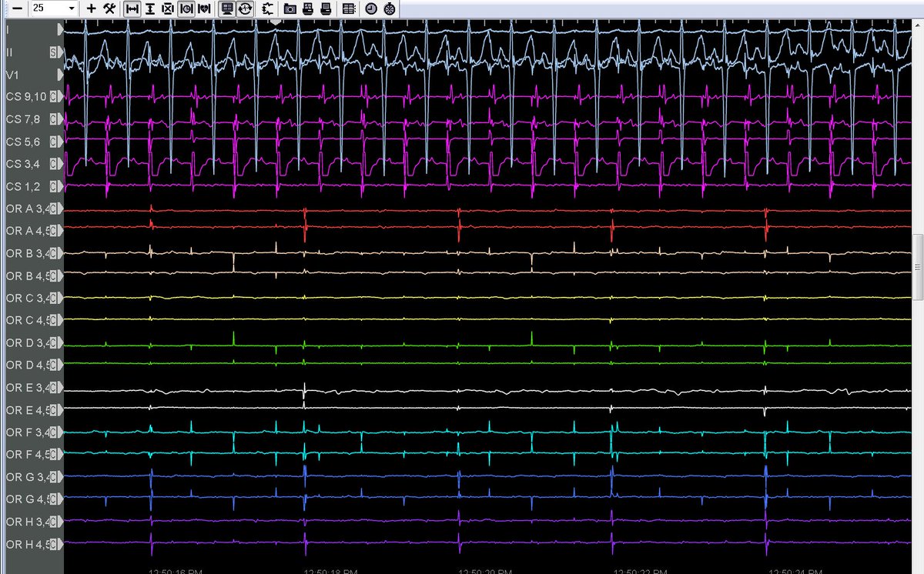
Task: Open the sweep speed 25 dropdown arrow
Action: tap(72, 8)
